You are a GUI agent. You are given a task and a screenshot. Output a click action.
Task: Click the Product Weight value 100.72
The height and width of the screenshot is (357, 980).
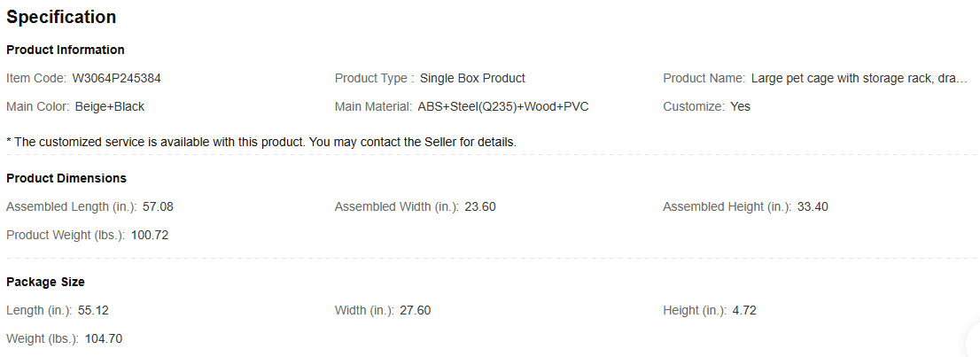(150, 236)
